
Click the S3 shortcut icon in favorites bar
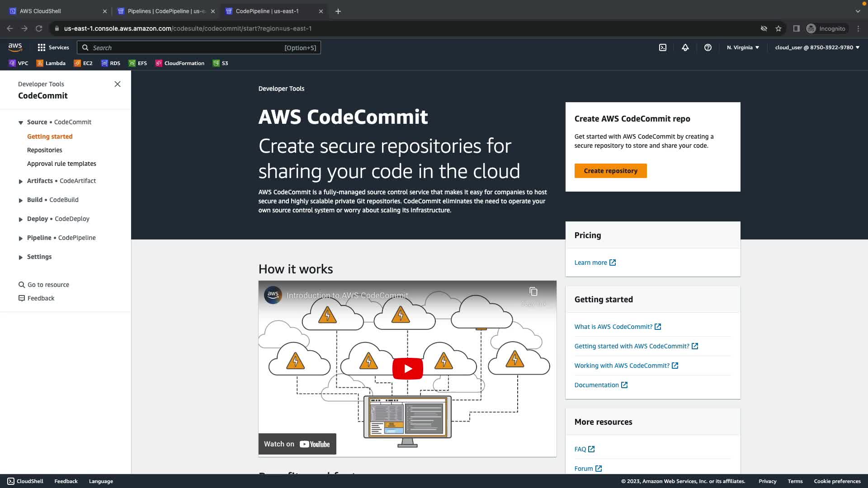216,63
